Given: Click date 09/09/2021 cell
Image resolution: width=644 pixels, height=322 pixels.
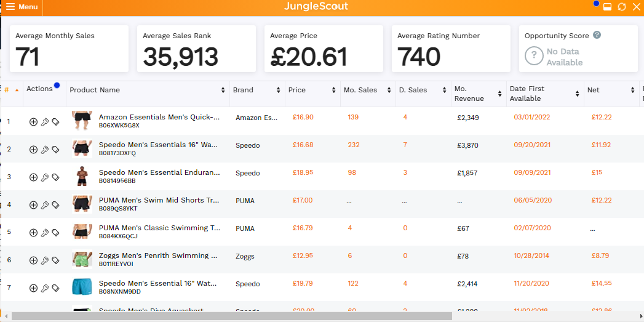Looking at the screenshot, I should (x=532, y=172).
